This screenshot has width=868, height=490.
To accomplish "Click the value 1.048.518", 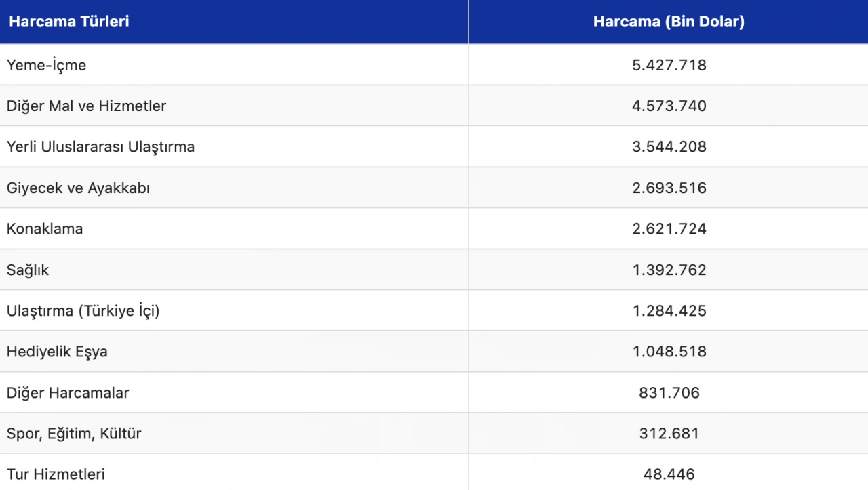I will [x=669, y=352].
